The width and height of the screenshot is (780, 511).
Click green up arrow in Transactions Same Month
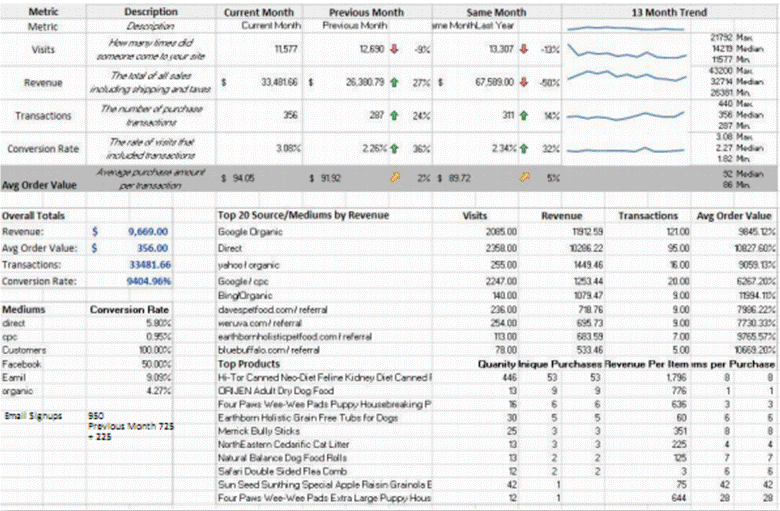(x=524, y=116)
